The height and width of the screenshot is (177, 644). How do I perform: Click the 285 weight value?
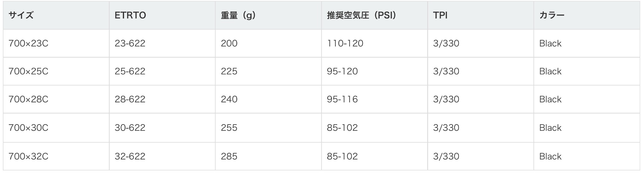point(229,156)
